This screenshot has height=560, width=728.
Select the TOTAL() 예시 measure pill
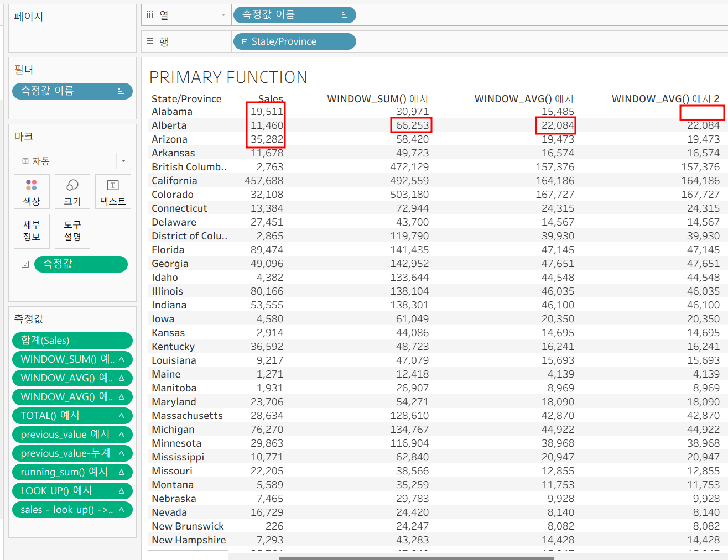72,416
